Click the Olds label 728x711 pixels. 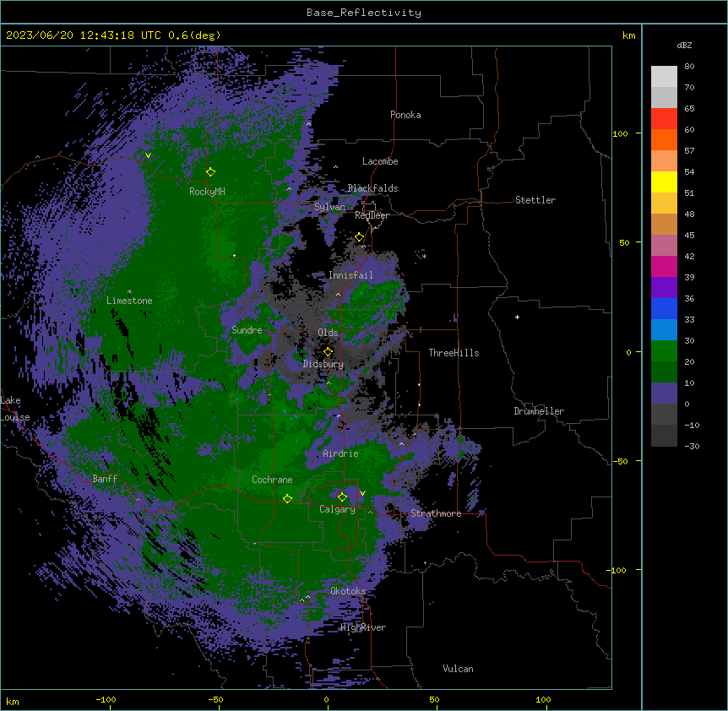[x=328, y=333]
